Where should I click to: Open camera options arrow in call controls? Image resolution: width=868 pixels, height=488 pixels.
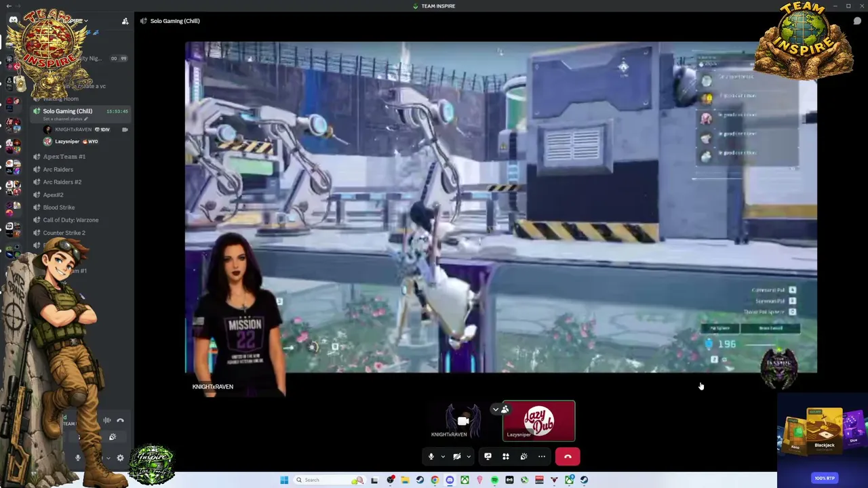[468, 457]
